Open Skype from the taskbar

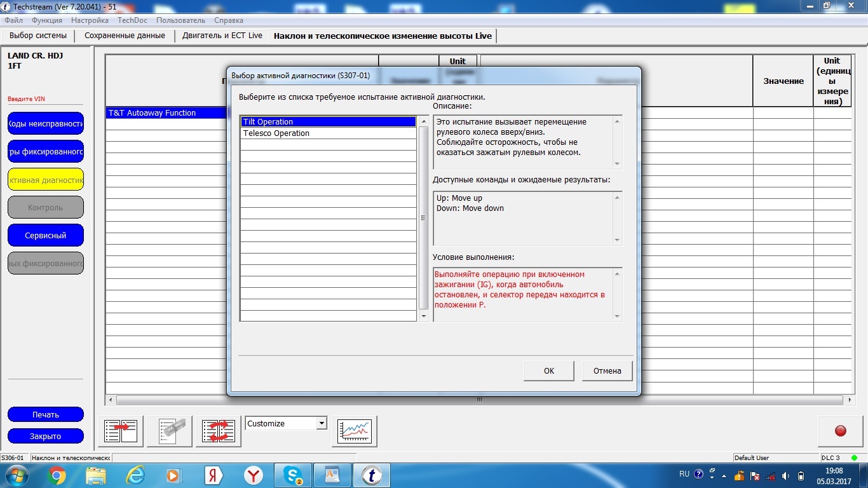[294, 475]
